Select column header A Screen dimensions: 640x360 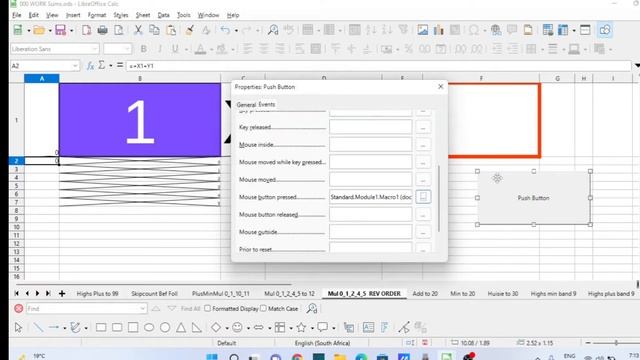[42, 78]
